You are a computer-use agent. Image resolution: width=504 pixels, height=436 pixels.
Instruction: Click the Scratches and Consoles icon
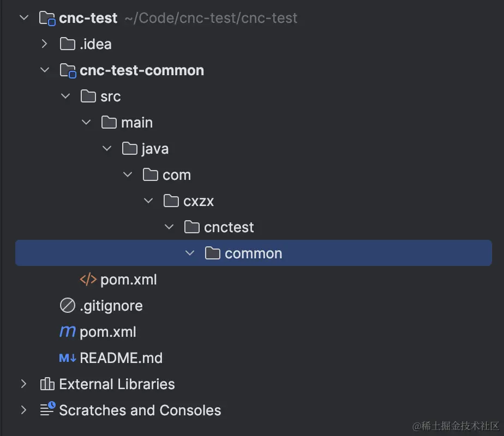click(47, 409)
